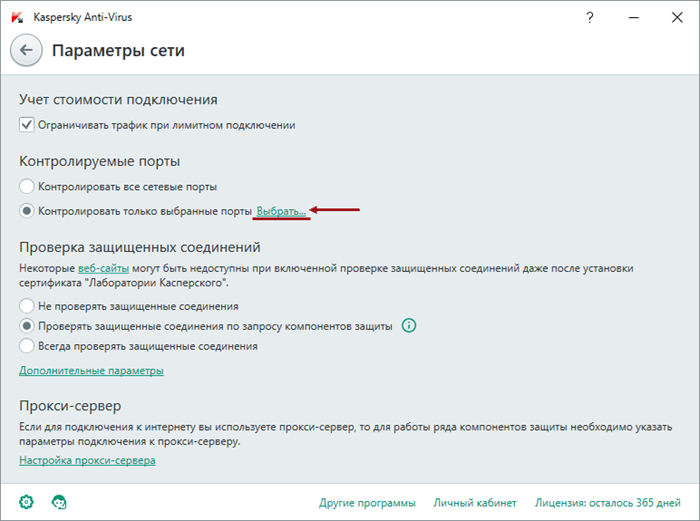Close the Kaspersky Anti-Virus window
700x521 pixels.
[677, 17]
